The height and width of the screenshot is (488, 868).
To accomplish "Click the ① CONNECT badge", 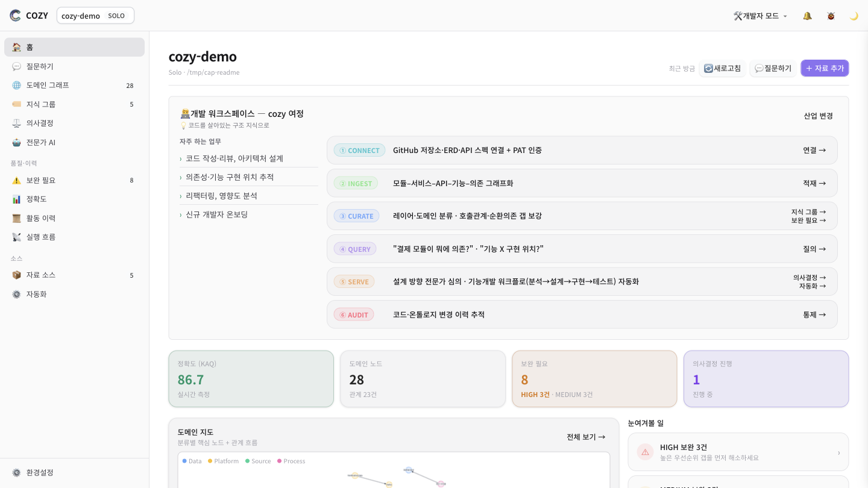I will [359, 151].
